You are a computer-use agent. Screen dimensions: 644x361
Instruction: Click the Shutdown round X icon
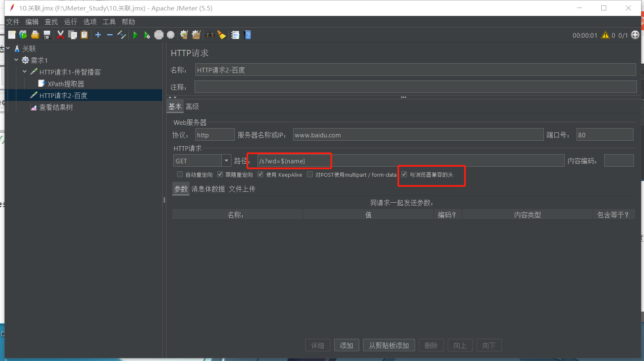[x=171, y=35]
